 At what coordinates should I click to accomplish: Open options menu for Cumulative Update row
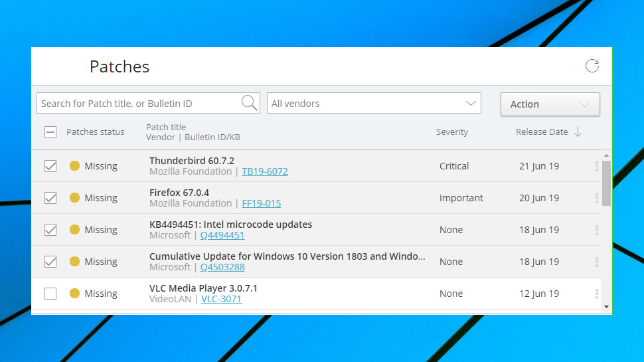[x=596, y=262]
